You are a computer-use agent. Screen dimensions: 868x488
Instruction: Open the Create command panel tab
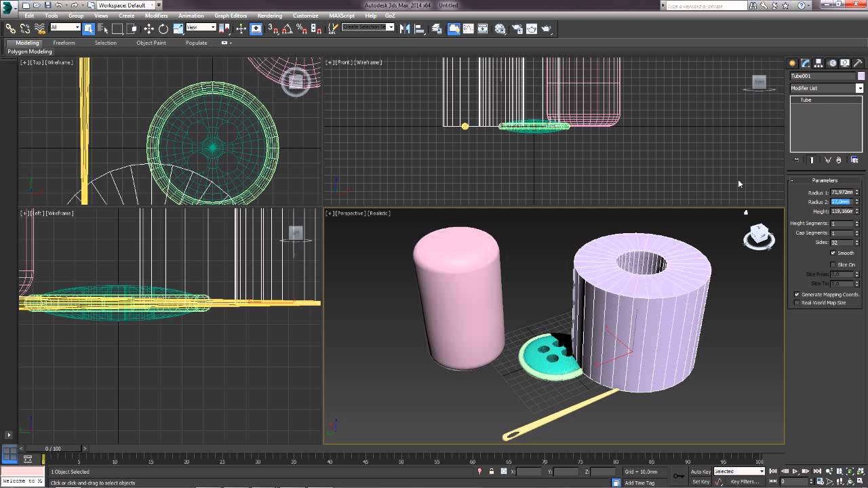[792, 63]
